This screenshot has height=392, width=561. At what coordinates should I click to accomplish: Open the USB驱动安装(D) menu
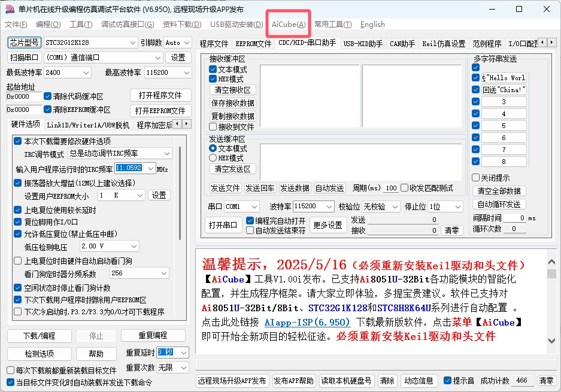coord(236,25)
